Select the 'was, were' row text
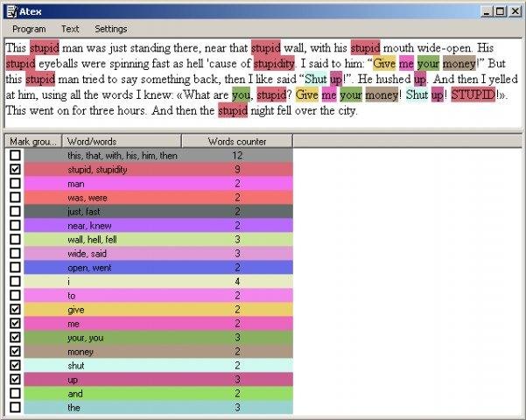The width and height of the screenshot is (526, 420). (x=88, y=198)
